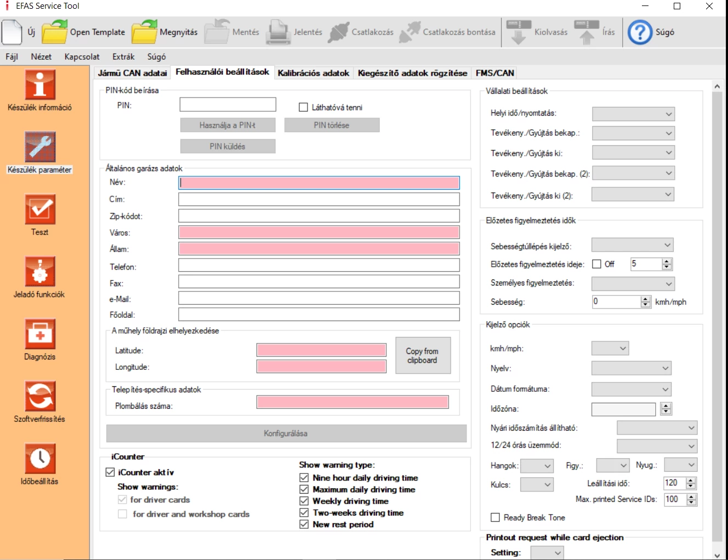Open the Helyi idő/nyomtatás dropdown
The height and width of the screenshot is (560, 728).
(633, 114)
